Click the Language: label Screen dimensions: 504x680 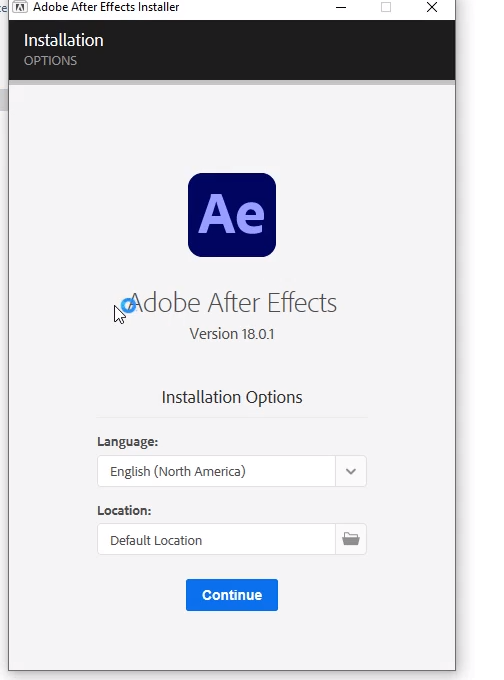[128, 441]
